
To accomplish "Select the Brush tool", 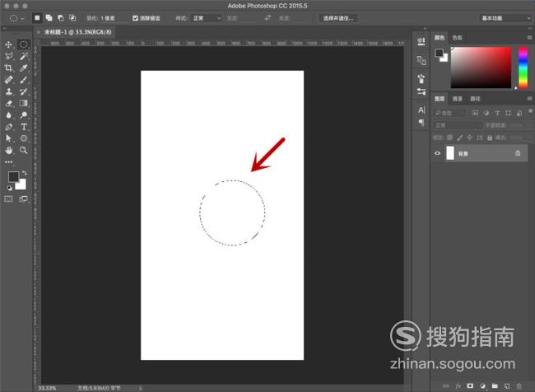I will tap(24, 80).
